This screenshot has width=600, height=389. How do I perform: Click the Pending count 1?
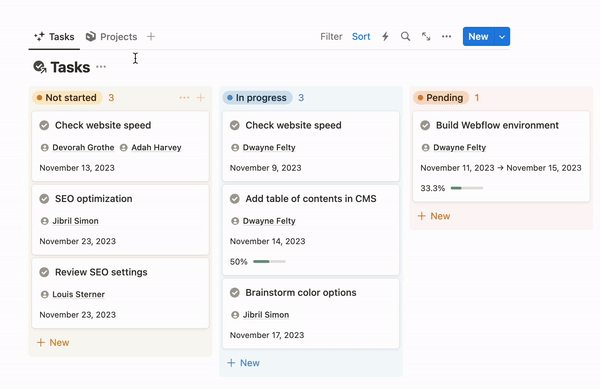pos(477,98)
